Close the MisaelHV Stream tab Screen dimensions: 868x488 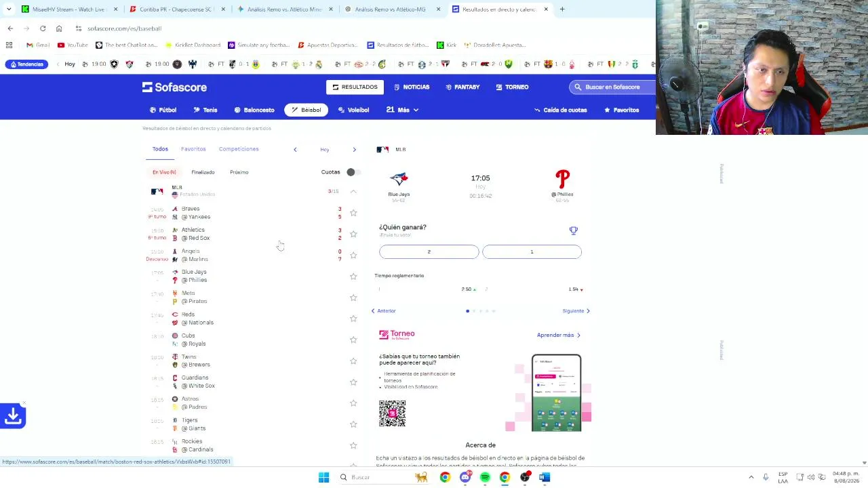tap(115, 9)
